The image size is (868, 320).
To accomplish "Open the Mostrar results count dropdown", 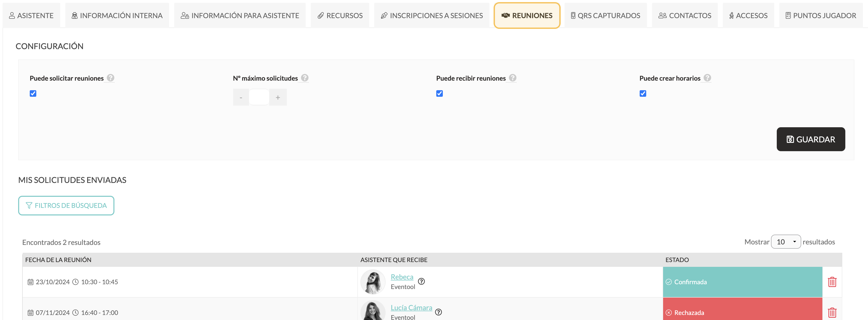I will pyautogui.click(x=786, y=242).
